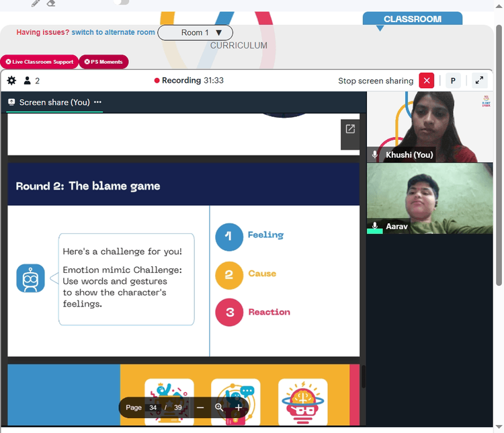
Task: Toggle Khushi's microphone icon
Action: pyautogui.click(x=375, y=155)
